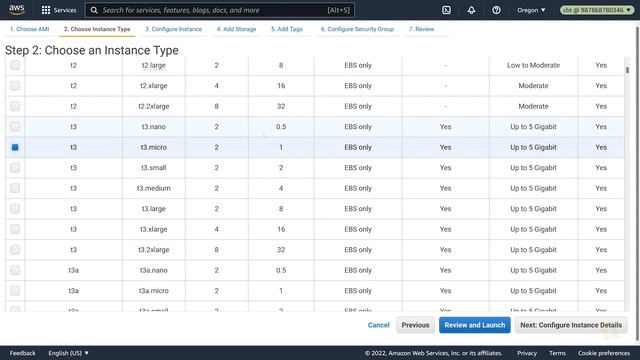Select the t3.small instance checkbox
The height and width of the screenshot is (360, 640).
(15, 168)
